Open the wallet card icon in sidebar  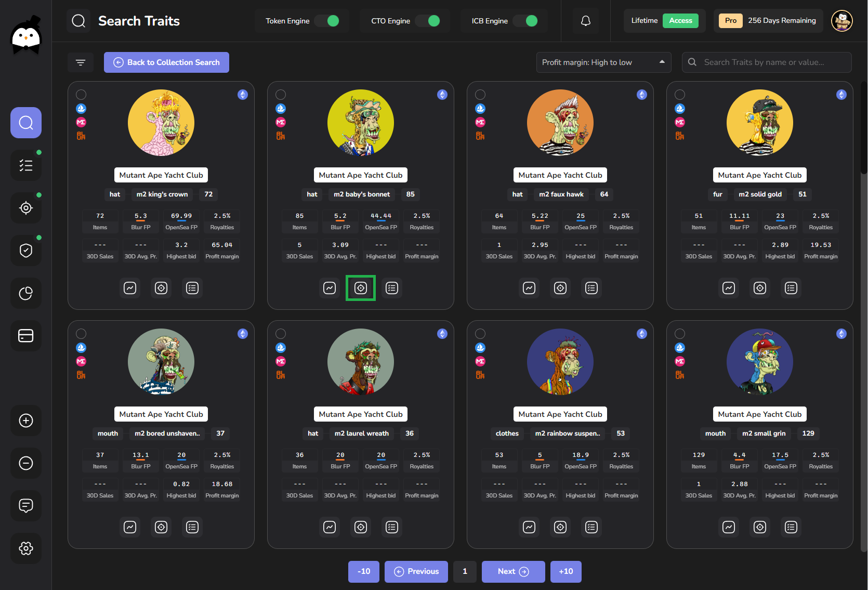pyautogui.click(x=26, y=336)
